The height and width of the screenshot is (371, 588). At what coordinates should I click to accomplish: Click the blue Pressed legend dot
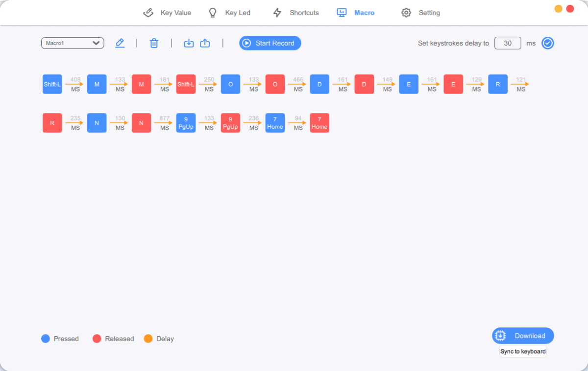46,339
